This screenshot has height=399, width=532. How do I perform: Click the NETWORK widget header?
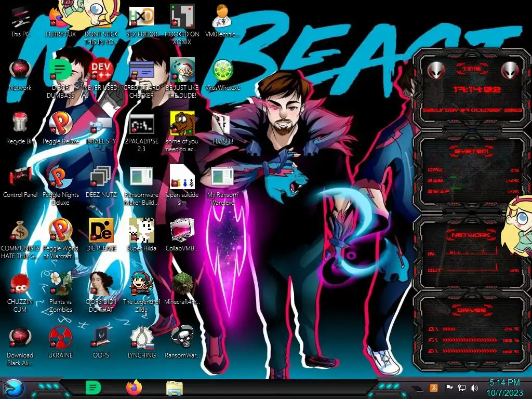(471, 235)
